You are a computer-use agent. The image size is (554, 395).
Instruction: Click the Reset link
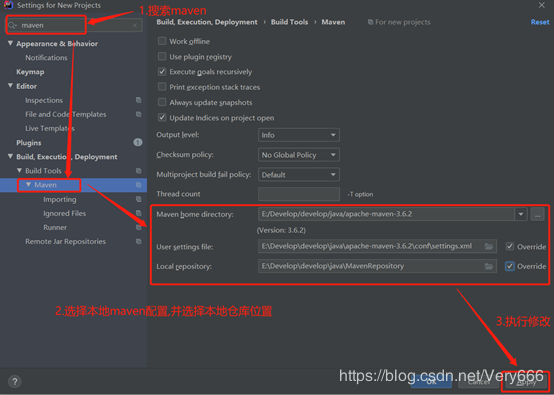coord(540,22)
